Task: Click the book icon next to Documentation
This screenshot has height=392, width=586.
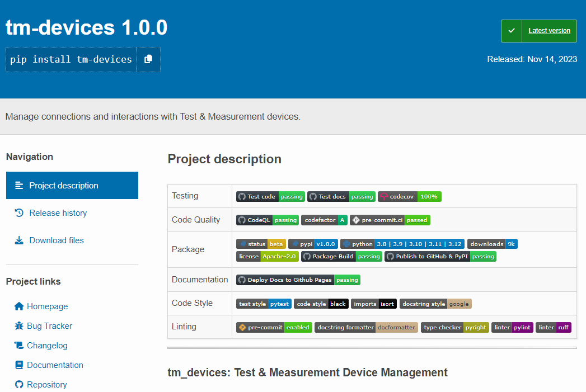Action: [x=19, y=365]
